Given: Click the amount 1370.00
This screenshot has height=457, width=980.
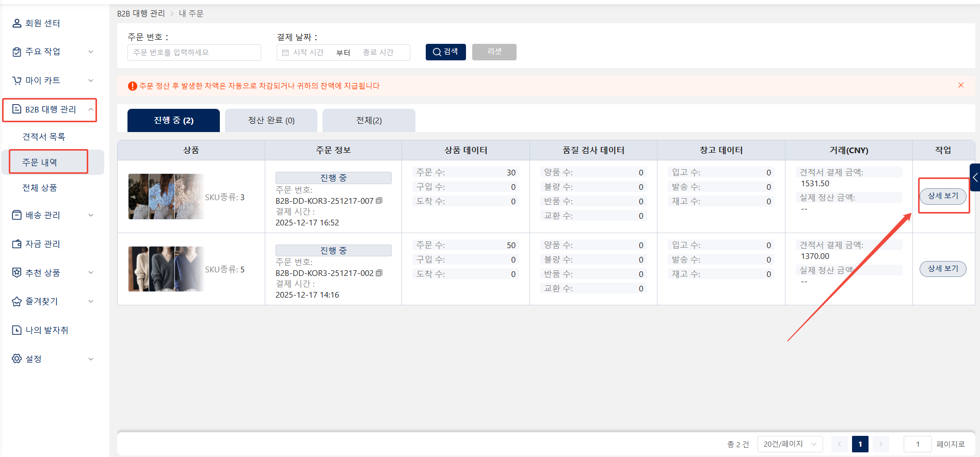Looking at the screenshot, I should [x=815, y=256].
